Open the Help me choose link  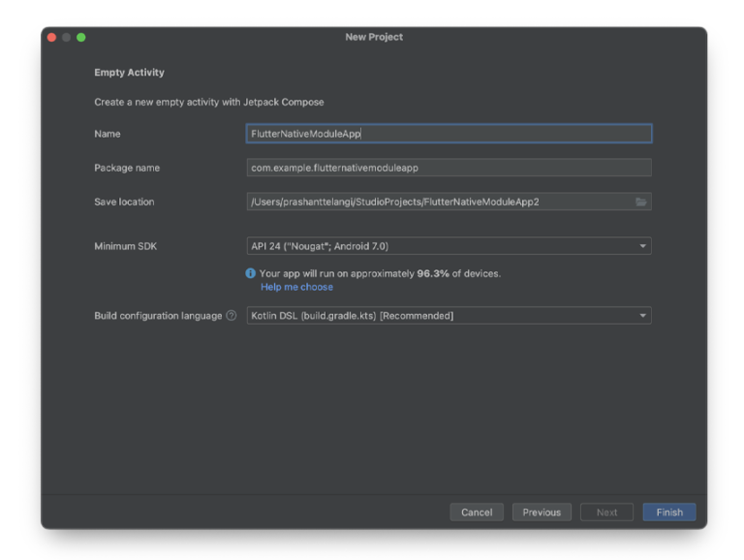pyautogui.click(x=296, y=287)
